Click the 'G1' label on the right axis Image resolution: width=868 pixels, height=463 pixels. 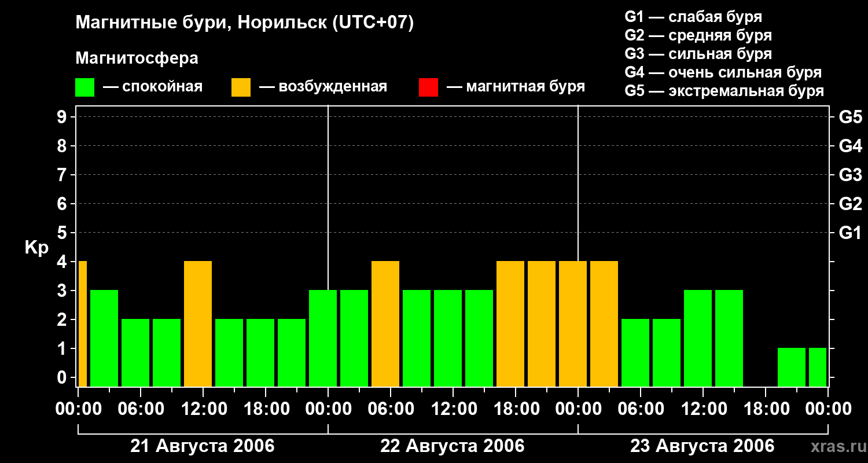coord(850,233)
